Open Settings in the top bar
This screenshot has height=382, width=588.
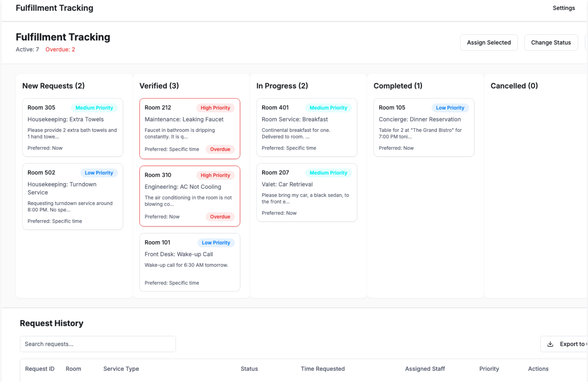point(563,8)
